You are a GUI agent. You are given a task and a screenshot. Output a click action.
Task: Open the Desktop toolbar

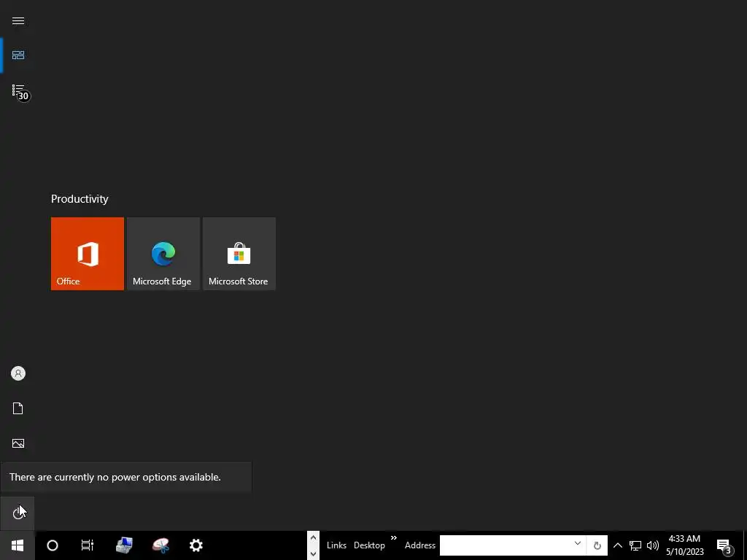tap(369, 545)
